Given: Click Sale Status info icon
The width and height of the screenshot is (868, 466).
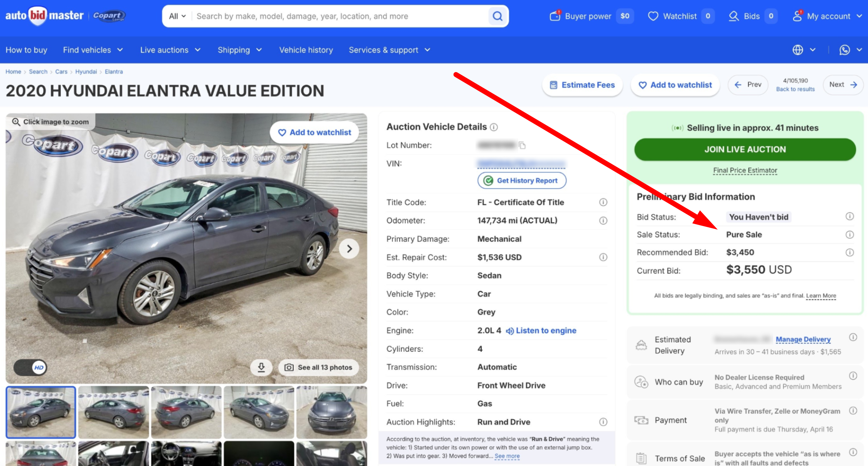Looking at the screenshot, I should (849, 234).
